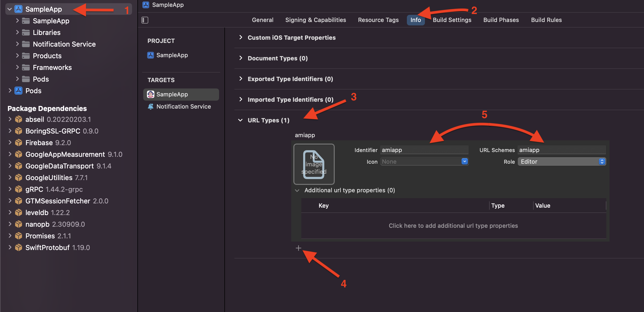
Task: Click the Libraries folder icon
Action: tap(26, 33)
